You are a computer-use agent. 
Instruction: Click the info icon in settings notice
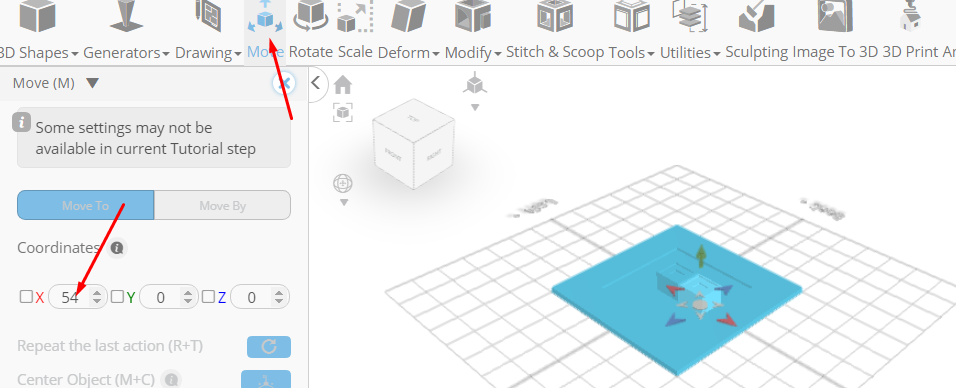(x=21, y=121)
